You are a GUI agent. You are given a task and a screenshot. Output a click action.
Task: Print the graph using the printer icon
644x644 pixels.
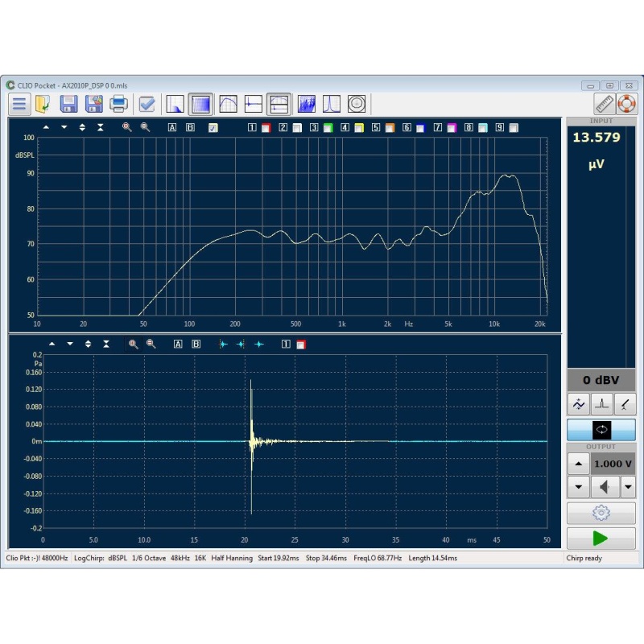tap(118, 104)
